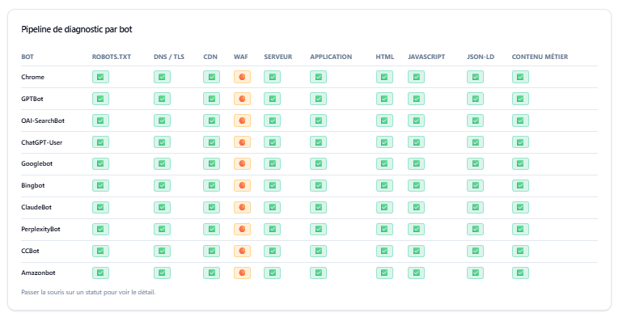Click the WAF column header
Image resolution: width=644 pixels, height=317 pixels.
240,57
